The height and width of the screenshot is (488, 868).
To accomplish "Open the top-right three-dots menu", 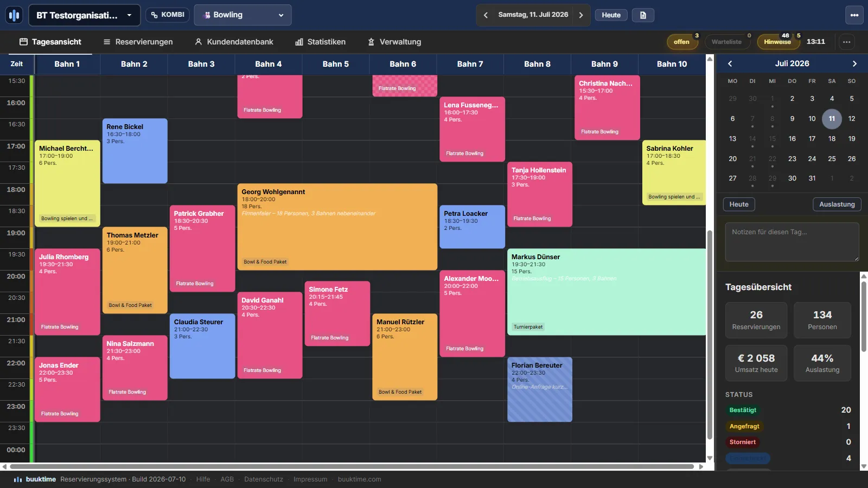I will pyautogui.click(x=854, y=15).
